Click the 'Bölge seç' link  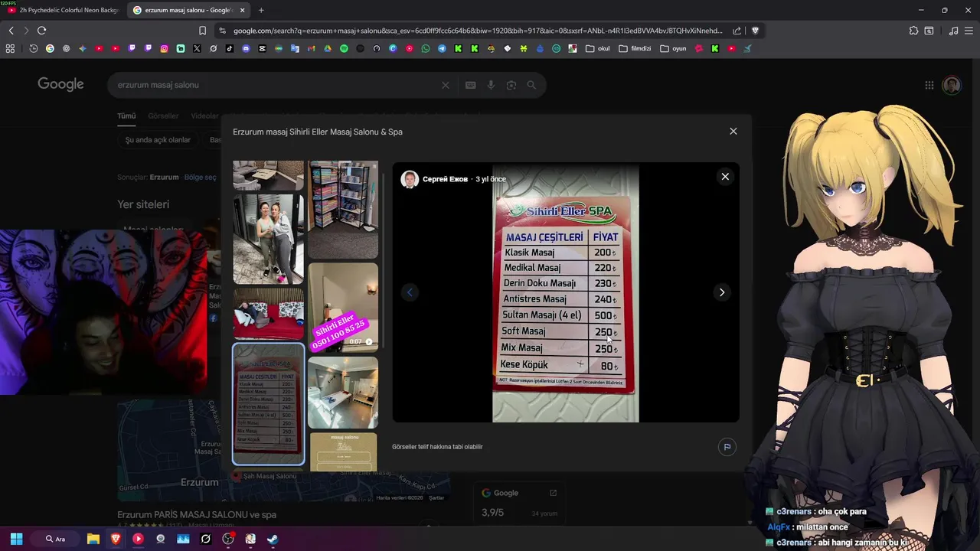click(201, 177)
